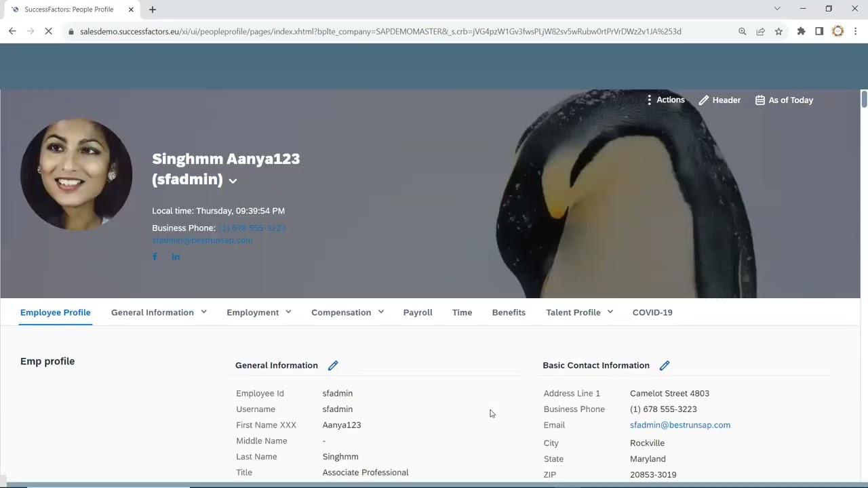Screen dimensions: 868x488
Task: Click the employee profile photo
Action: click(x=76, y=174)
